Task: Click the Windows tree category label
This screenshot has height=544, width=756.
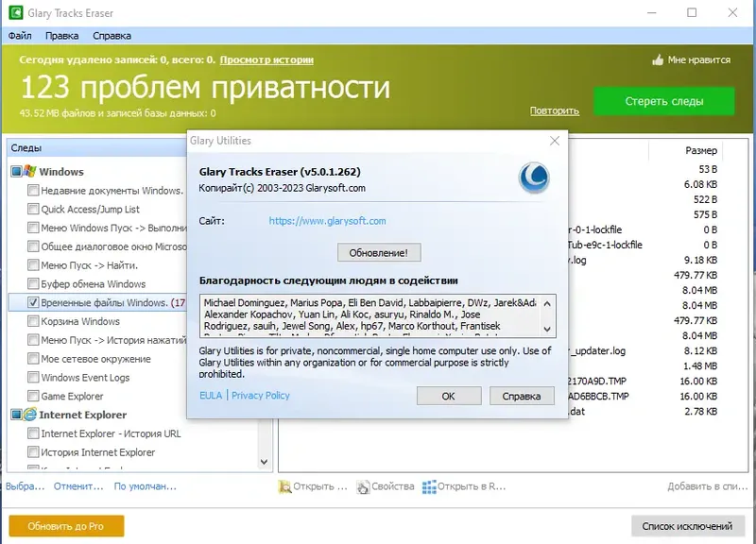Action: [x=61, y=172]
